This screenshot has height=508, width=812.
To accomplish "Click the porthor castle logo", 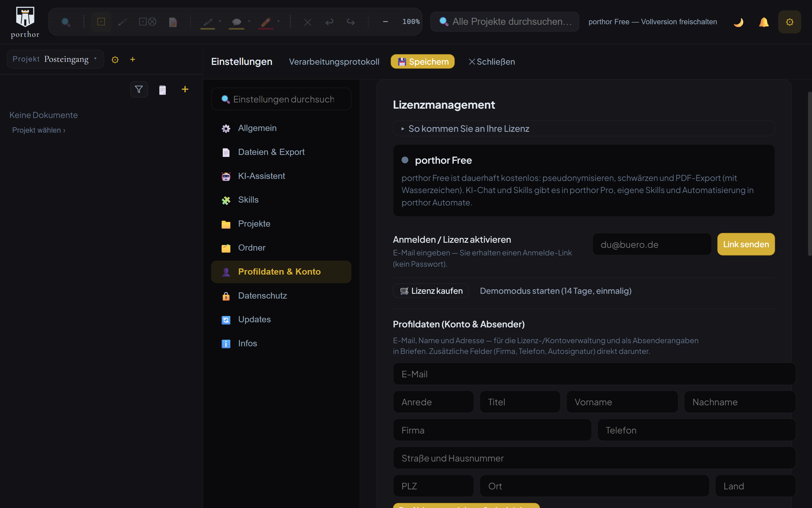I will [x=25, y=17].
